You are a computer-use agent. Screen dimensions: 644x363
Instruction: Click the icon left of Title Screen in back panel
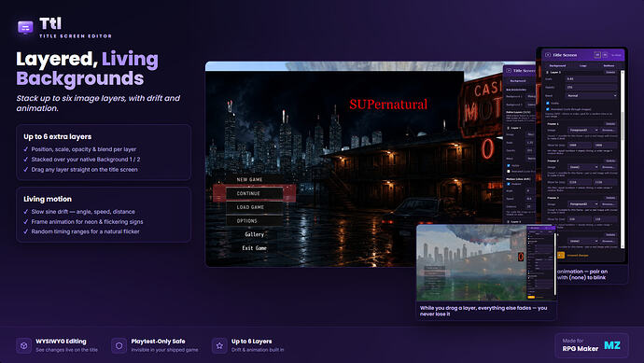pos(509,71)
